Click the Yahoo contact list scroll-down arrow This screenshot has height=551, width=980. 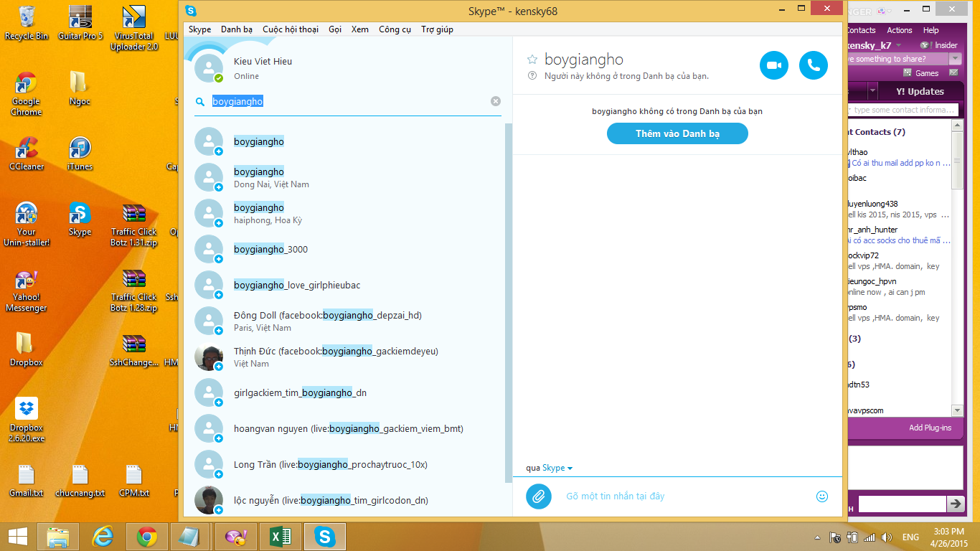click(957, 410)
